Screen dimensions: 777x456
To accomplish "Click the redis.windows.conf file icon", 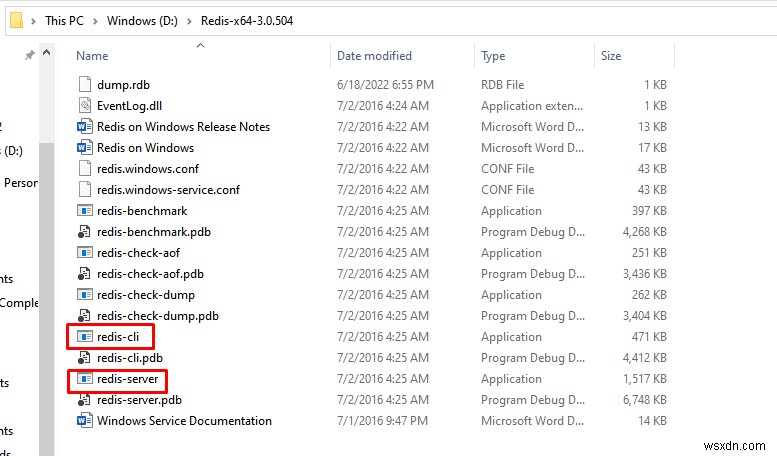I will tap(85, 169).
